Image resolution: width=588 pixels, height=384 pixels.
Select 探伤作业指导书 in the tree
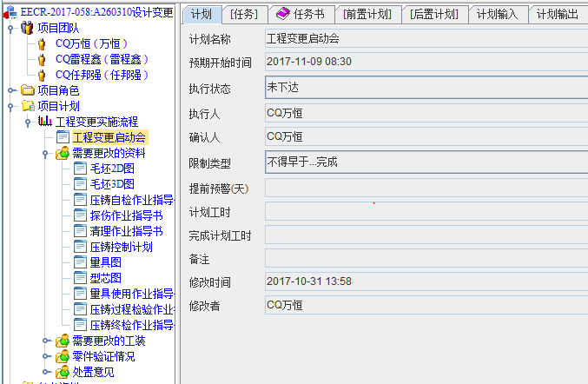pos(127,215)
